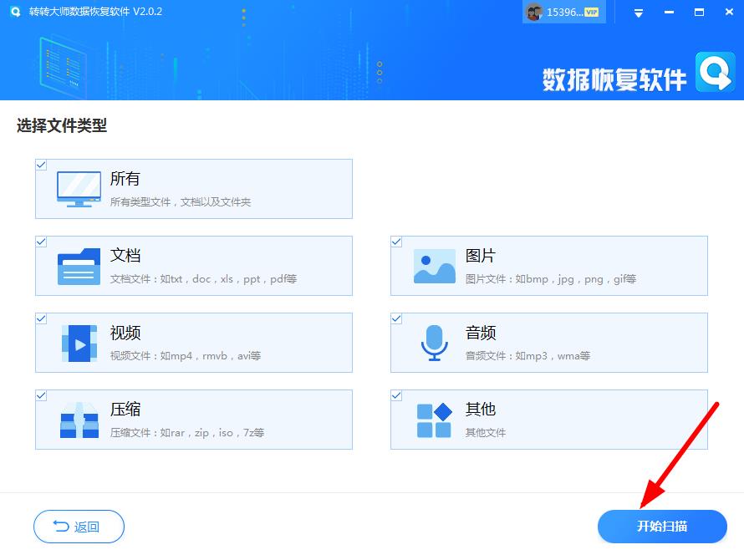The width and height of the screenshot is (744, 560).
Task: Open account 15396... profile
Action: [563, 12]
